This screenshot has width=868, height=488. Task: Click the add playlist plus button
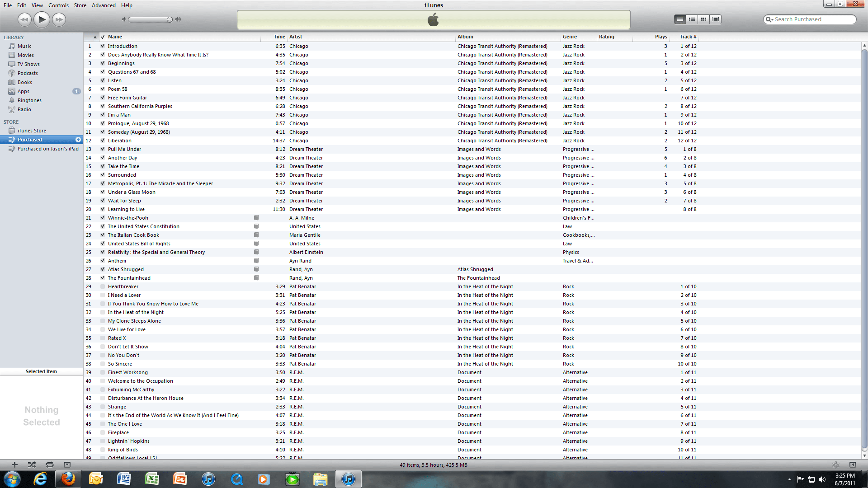coord(14,465)
